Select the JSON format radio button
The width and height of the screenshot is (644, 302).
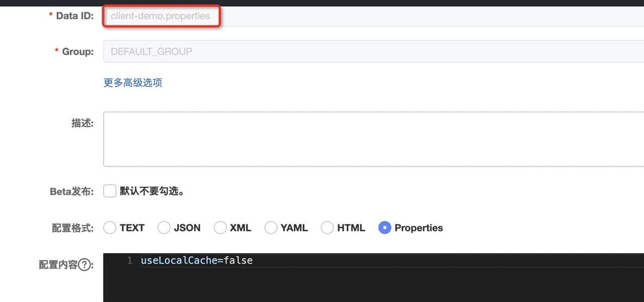point(164,228)
